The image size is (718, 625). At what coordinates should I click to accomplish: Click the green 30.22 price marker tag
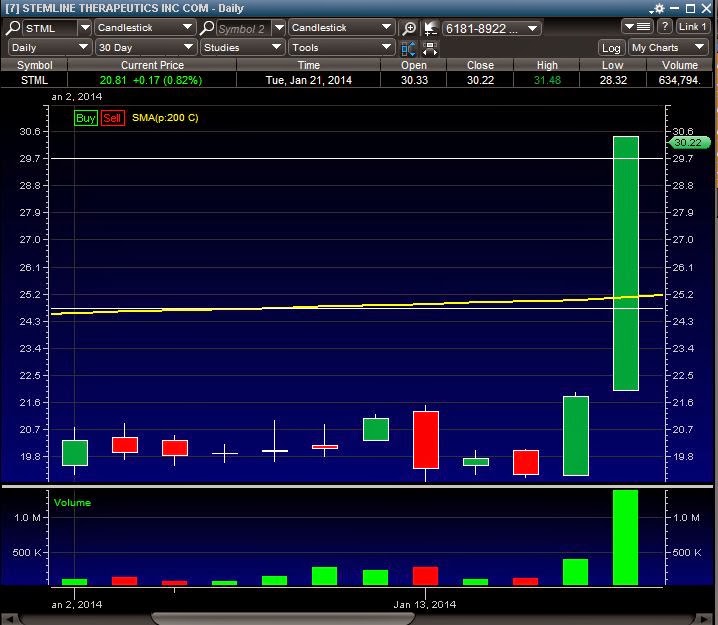tap(689, 142)
